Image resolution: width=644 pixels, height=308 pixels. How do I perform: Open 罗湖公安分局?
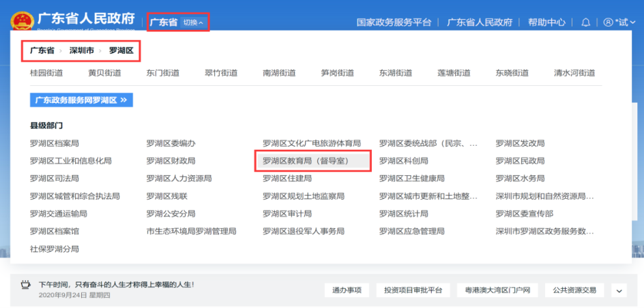pyautogui.click(x=171, y=214)
